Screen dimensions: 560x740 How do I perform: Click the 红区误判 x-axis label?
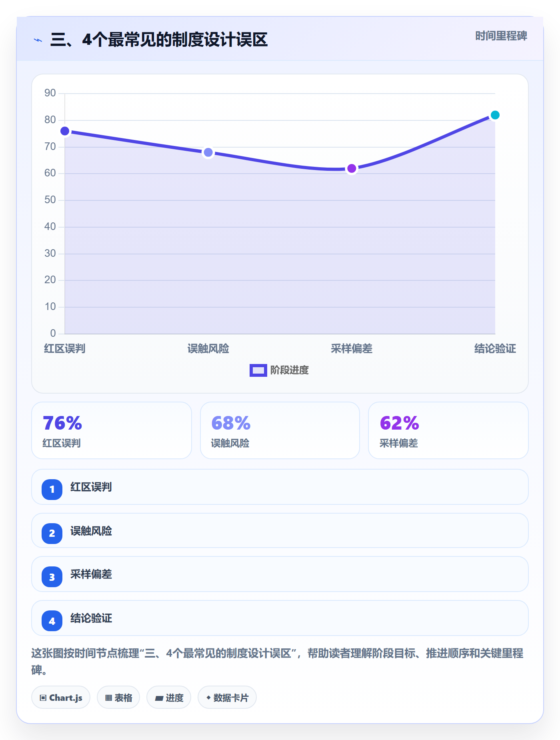click(x=65, y=349)
